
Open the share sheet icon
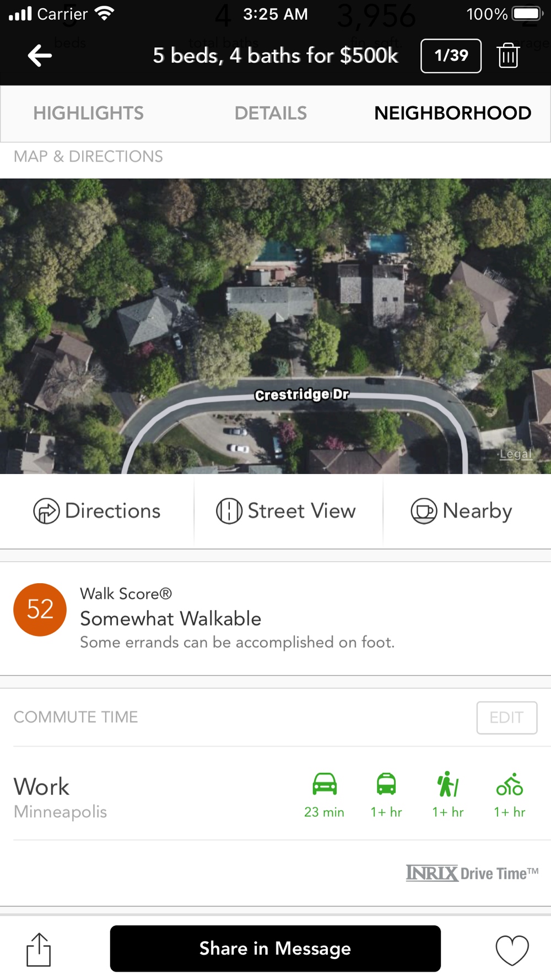[39, 949]
